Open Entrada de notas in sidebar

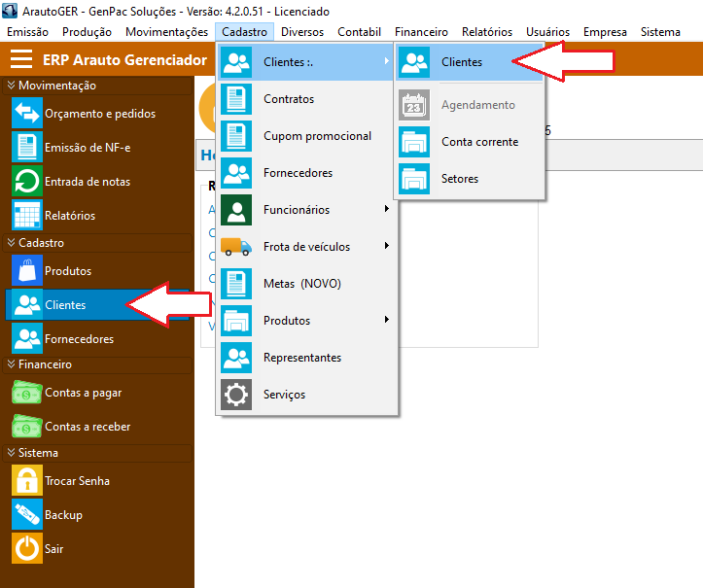point(87,182)
